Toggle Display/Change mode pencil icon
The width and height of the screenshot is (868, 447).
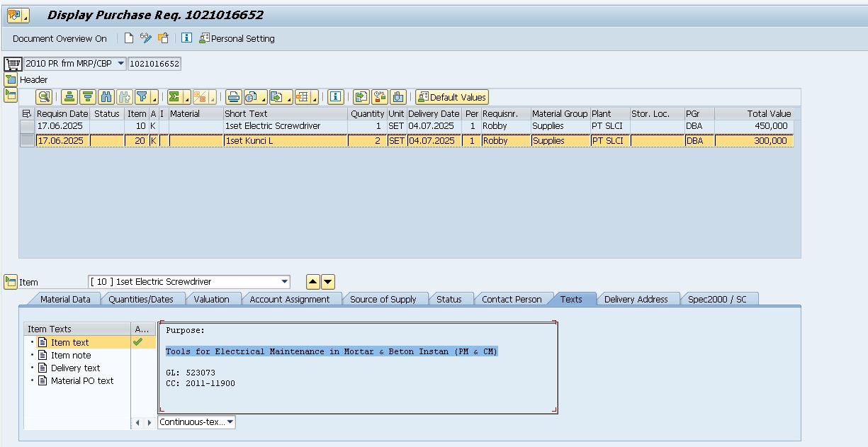pyautogui.click(x=146, y=38)
